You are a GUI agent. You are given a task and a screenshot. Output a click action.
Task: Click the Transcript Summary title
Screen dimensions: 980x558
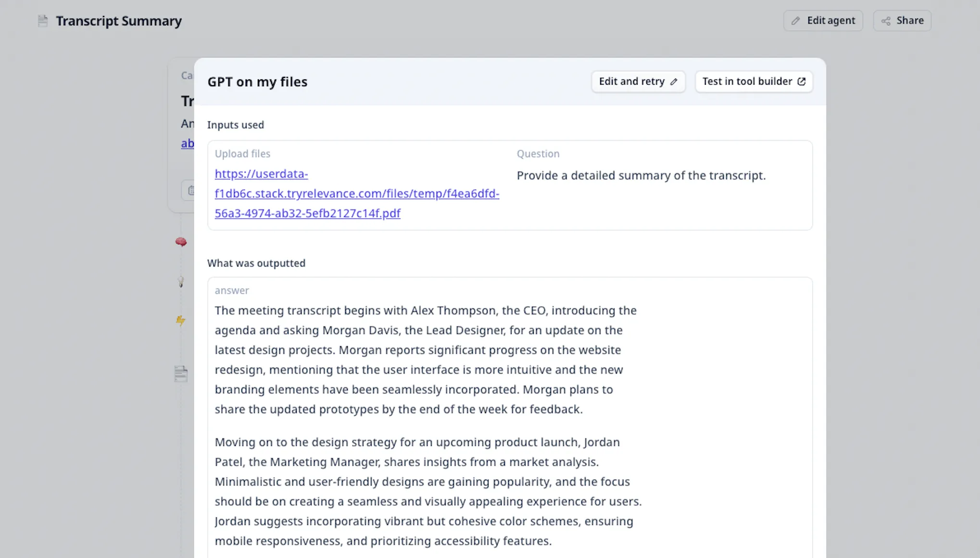(x=119, y=21)
